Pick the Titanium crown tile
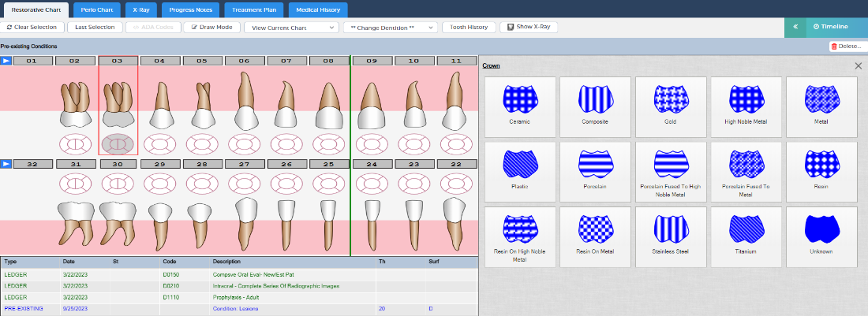This screenshot has height=316, width=868. click(x=746, y=237)
